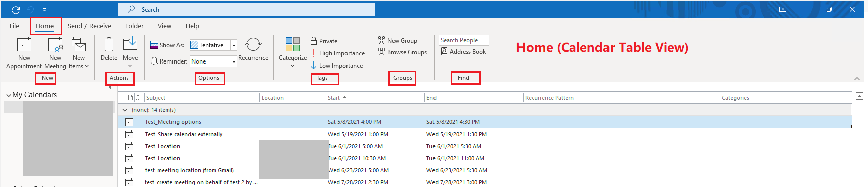Viewport: 868px width, 187px height.
Task: Create a New Appointment
Action: coord(24,53)
